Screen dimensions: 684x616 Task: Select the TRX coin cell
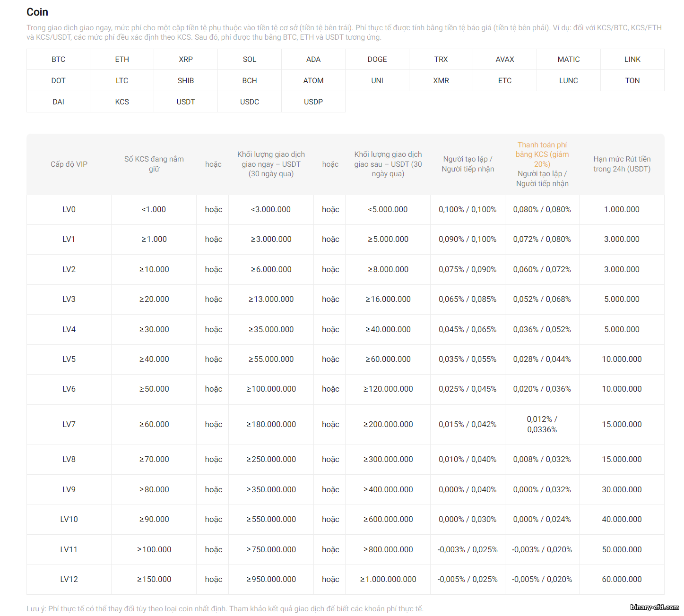(x=441, y=60)
